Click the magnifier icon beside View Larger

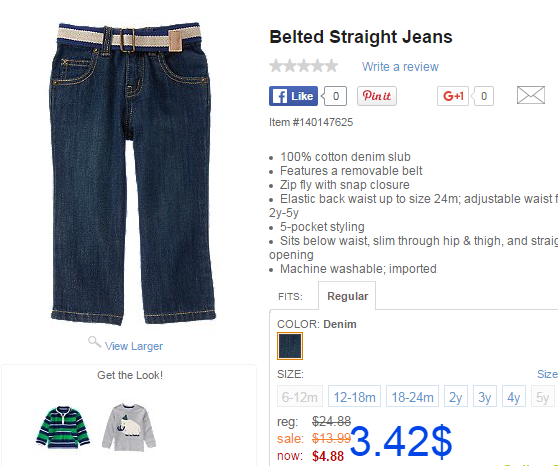tap(94, 342)
